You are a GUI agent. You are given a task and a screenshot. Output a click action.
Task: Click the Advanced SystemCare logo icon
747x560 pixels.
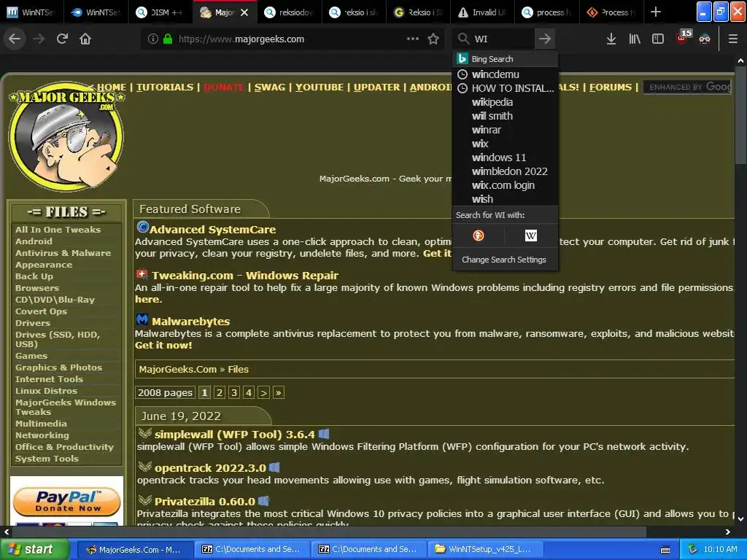tap(142, 227)
